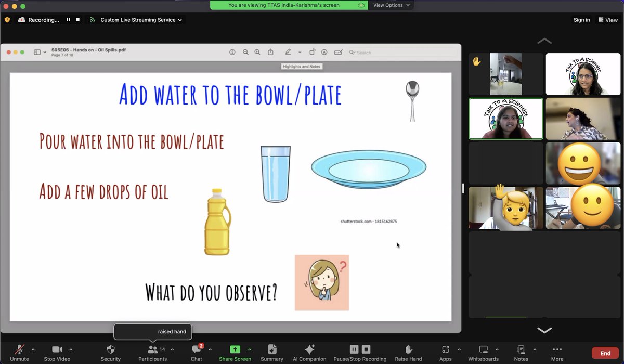Stop recording icon in top bar
Image resolution: width=624 pixels, height=364 pixels.
pyautogui.click(x=78, y=20)
